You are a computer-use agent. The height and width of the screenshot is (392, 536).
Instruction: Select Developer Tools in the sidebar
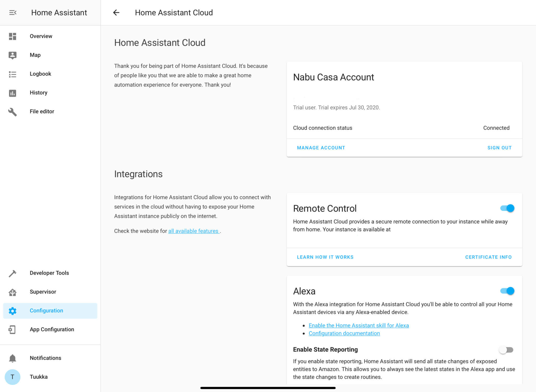(x=50, y=273)
